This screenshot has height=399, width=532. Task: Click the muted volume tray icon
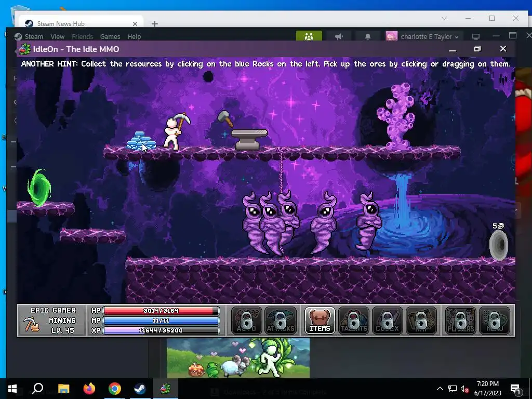point(465,389)
